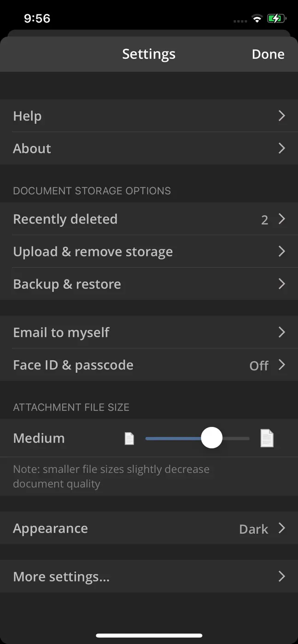Image resolution: width=298 pixels, height=644 pixels.
Task: Tap the large document icon beside slider
Action: click(267, 438)
